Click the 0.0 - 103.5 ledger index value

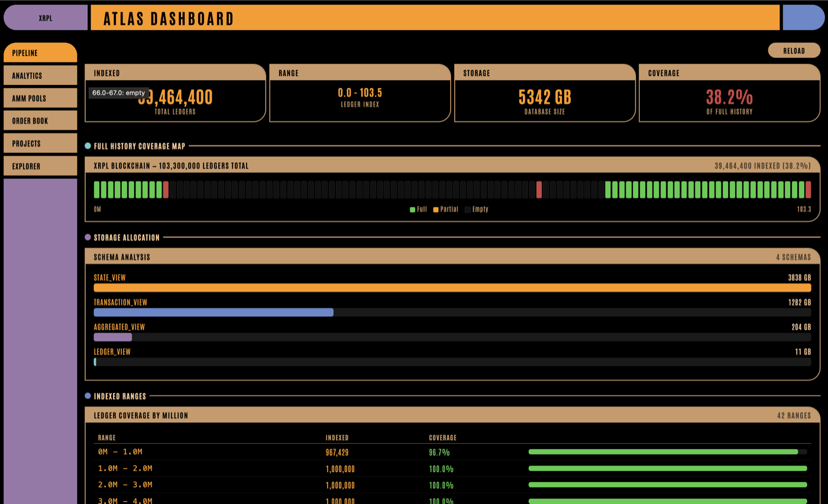[x=360, y=92]
